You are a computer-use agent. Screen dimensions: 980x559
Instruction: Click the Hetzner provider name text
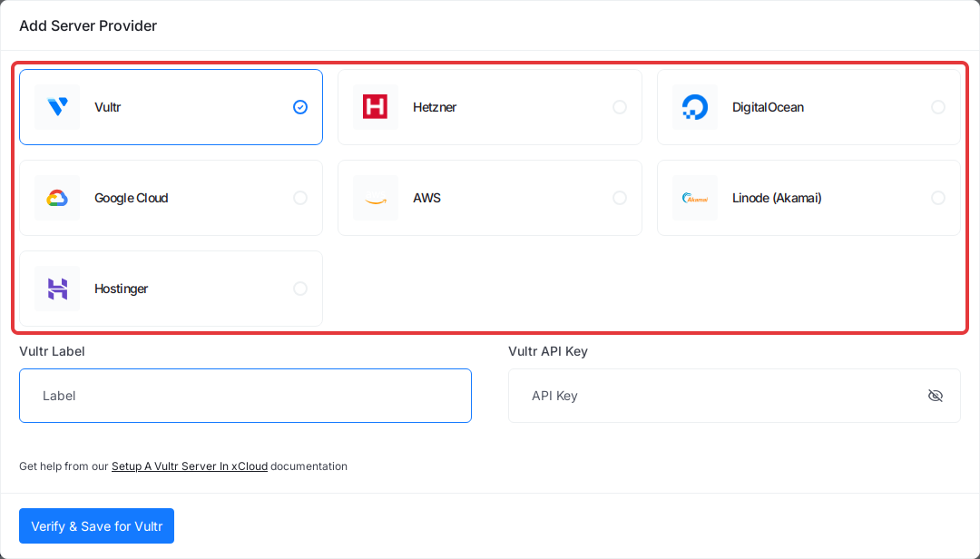(x=435, y=107)
